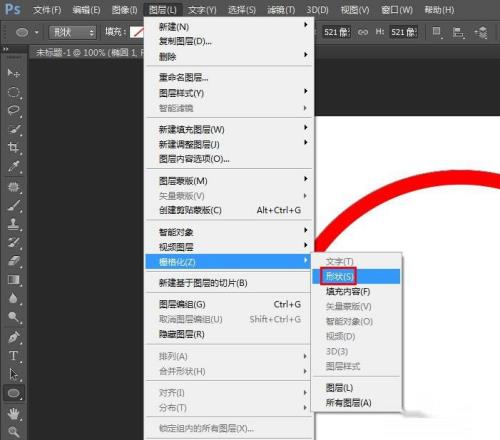The width and height of the screenshot is (500, 440).
Task: Select the Dodge tool
Action: 13,317
